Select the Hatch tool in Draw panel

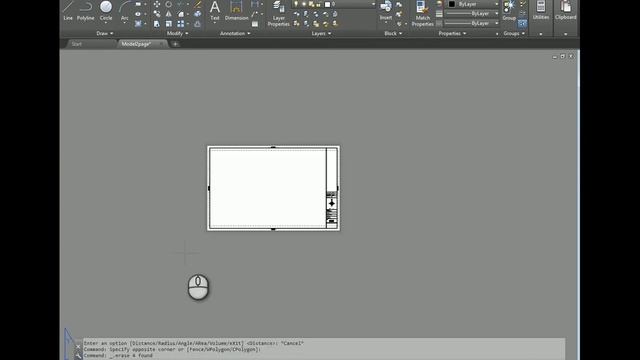[x=138, y=24]
